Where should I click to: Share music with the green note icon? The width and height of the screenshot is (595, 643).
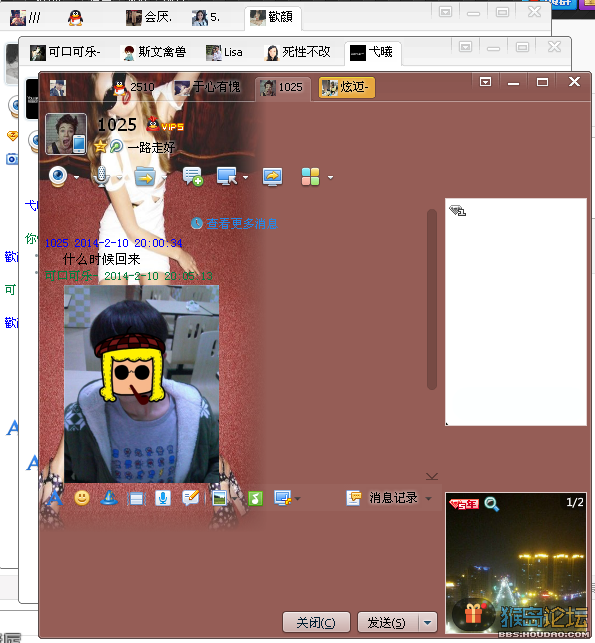255,498
